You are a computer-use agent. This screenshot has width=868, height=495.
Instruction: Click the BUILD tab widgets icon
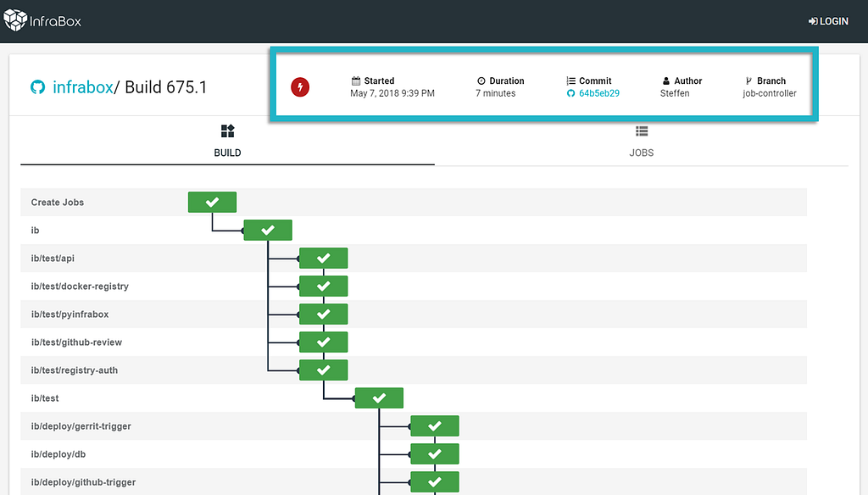pos(227,131)
